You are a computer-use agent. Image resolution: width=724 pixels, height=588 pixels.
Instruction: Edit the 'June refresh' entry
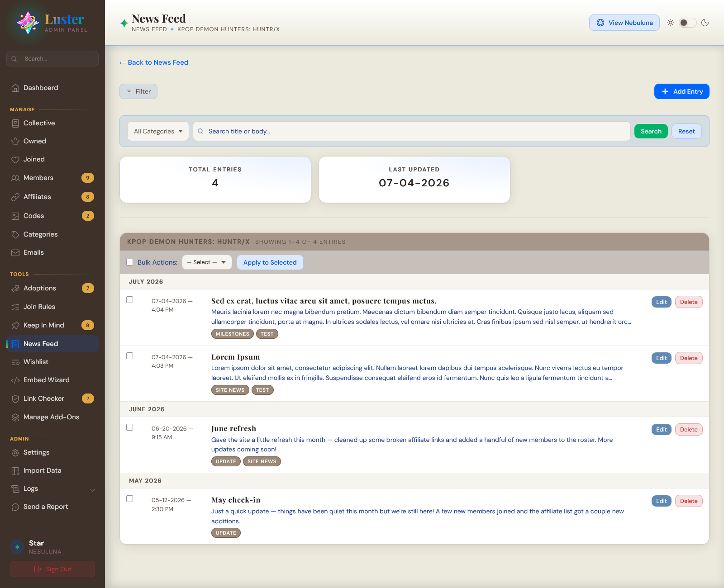click(x=662, y=430)
